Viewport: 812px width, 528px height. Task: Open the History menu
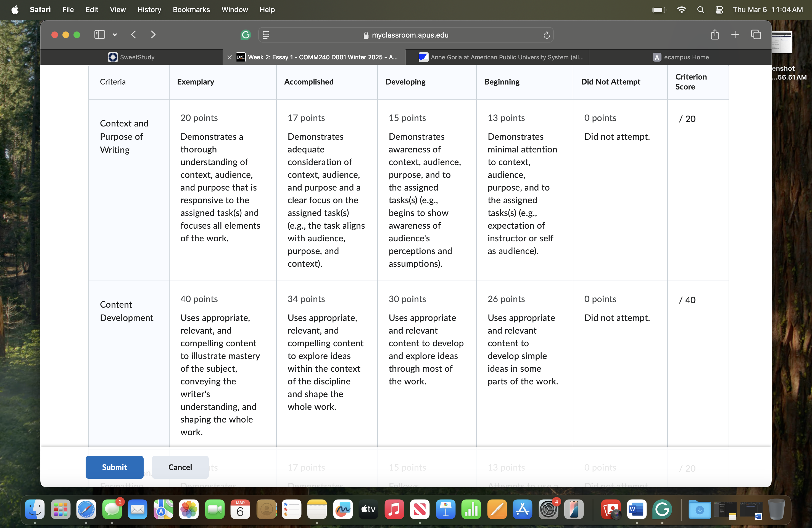point(149,10)
